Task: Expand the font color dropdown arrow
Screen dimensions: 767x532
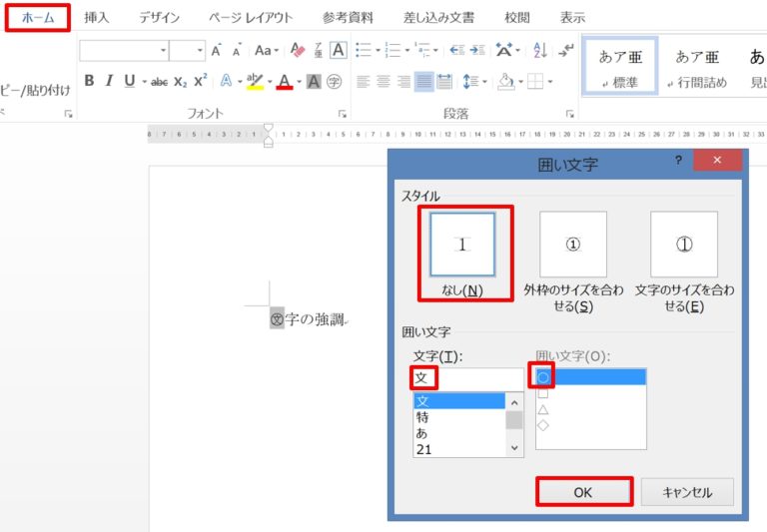Action: (x=299, y=82)
